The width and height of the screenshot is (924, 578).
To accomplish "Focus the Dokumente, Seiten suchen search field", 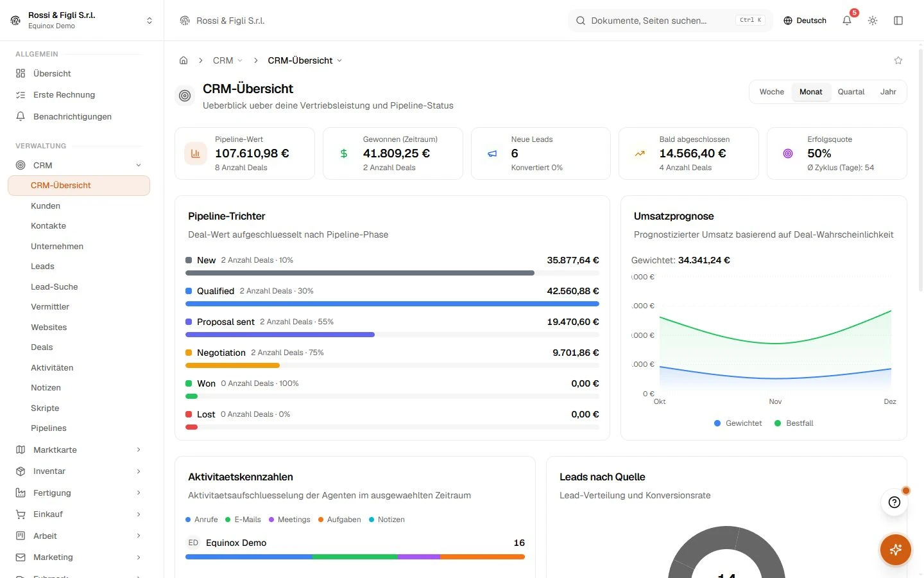I will click(671, 21).
